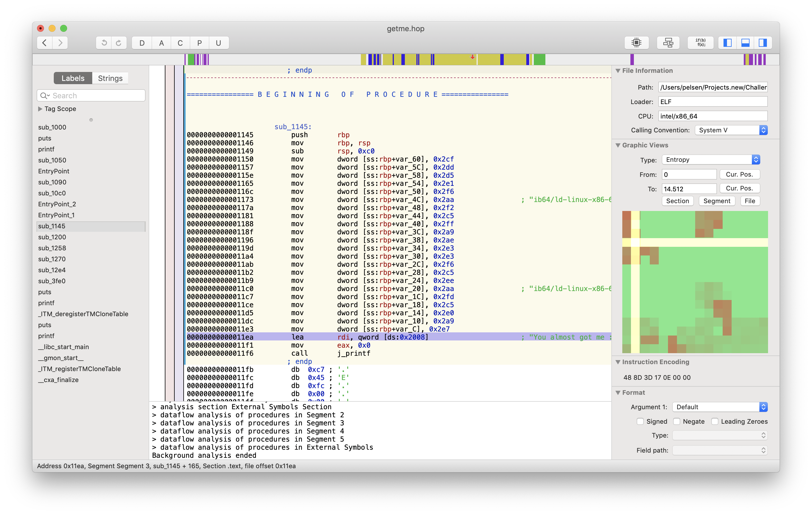This screenshot has height=515, width=812.
Task: Open the Graphic Views Type Entropy dropdown
Action: (x=710, y=160)
